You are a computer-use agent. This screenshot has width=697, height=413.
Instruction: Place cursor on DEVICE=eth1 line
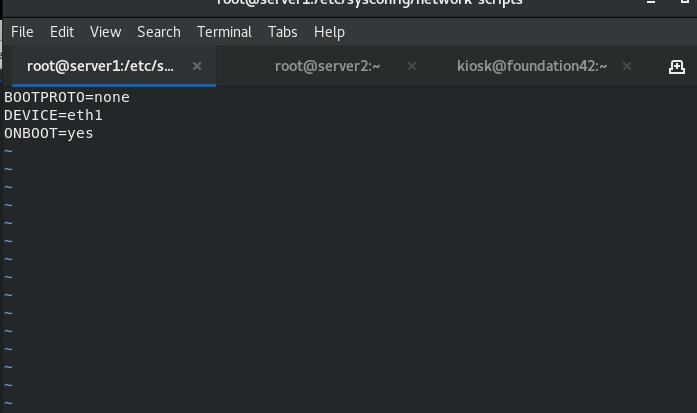tap(53, 116)
